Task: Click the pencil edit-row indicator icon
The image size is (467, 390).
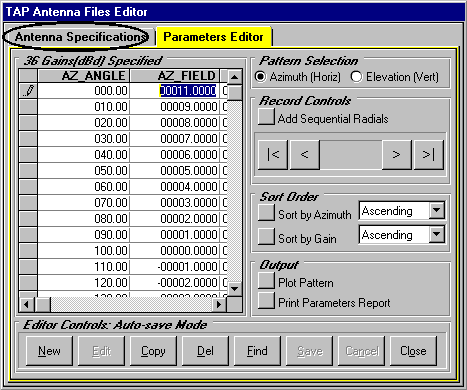Action: coord(28,91)
